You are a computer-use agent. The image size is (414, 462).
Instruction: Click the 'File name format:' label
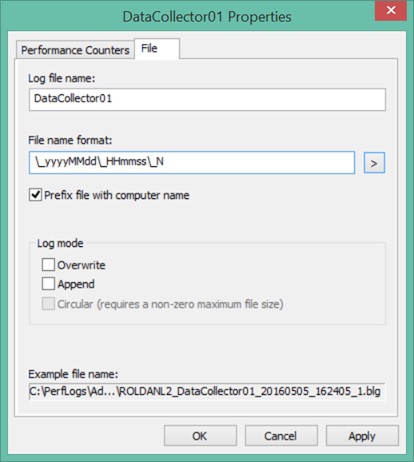(70, 140)
